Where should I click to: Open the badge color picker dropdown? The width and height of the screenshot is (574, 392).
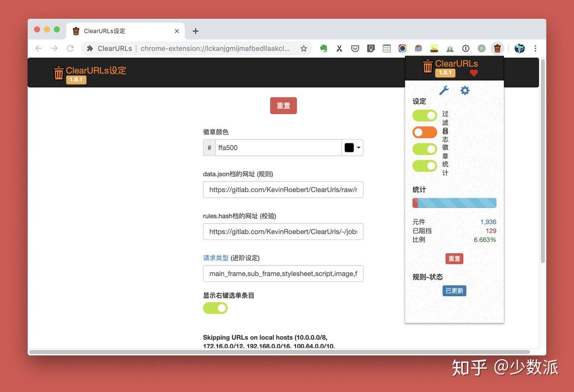(x=353, y=148)
